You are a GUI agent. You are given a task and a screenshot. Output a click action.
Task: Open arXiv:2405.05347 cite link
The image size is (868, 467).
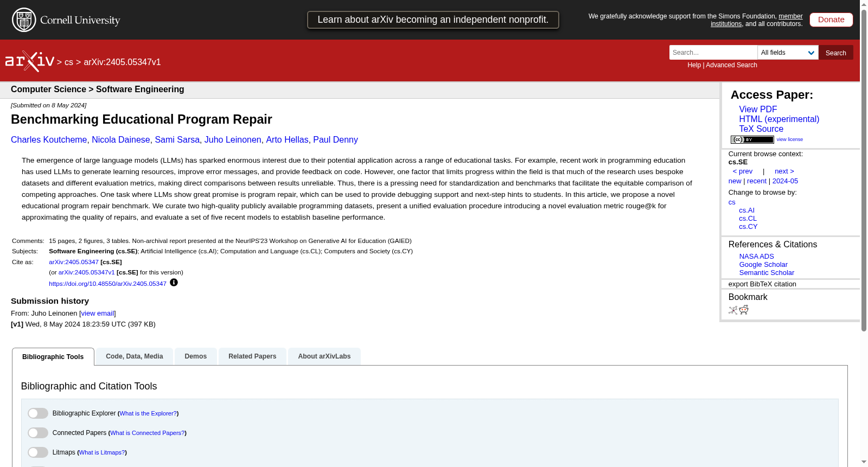coord(74,262)
